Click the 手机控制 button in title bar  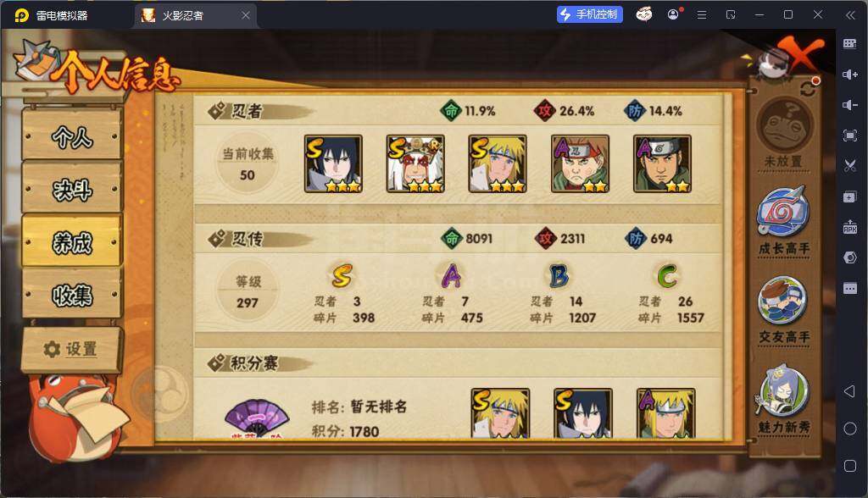590,14
